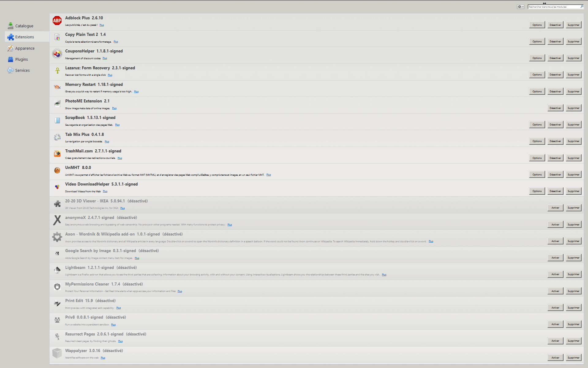Viewport: 588px width, 368px height.
Task: Click the CouponsHelper extension icon
Action: click(x=57, y=54)
